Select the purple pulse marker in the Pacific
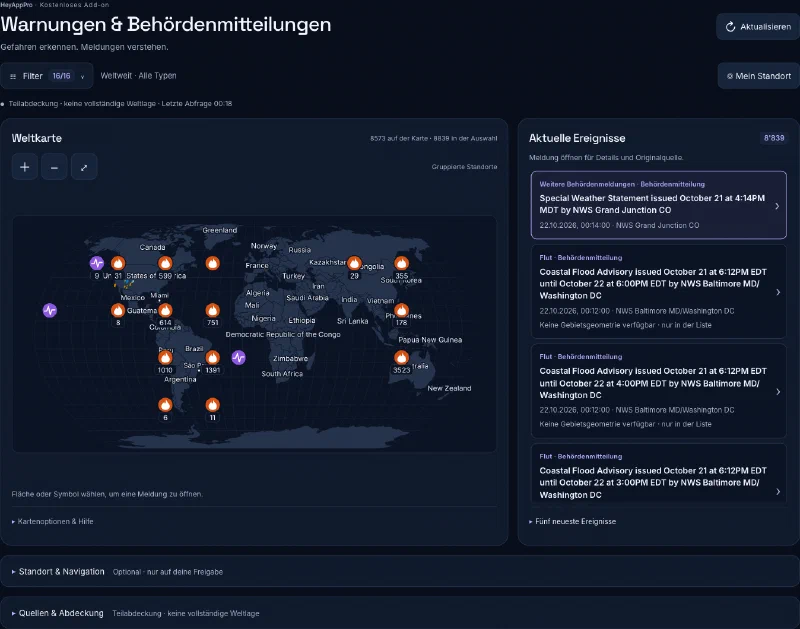Viewport: 800px width, 629px height. point(49,310)
